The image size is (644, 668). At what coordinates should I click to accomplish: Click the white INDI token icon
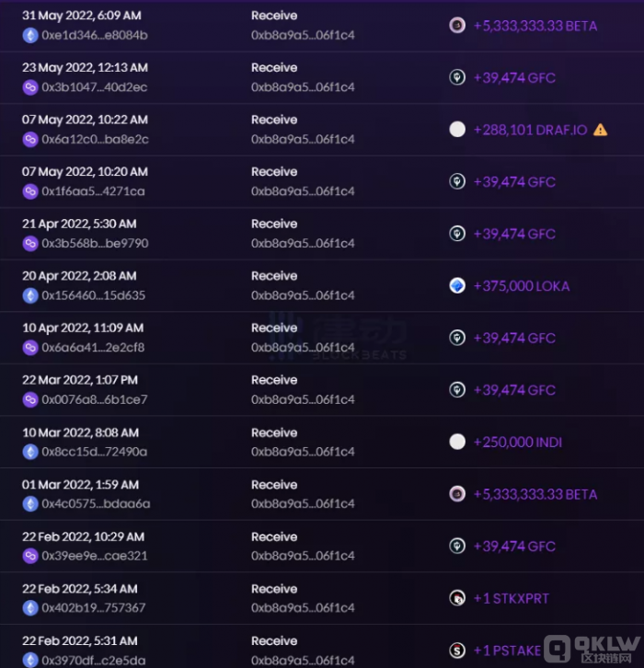(x=457, y=442)
